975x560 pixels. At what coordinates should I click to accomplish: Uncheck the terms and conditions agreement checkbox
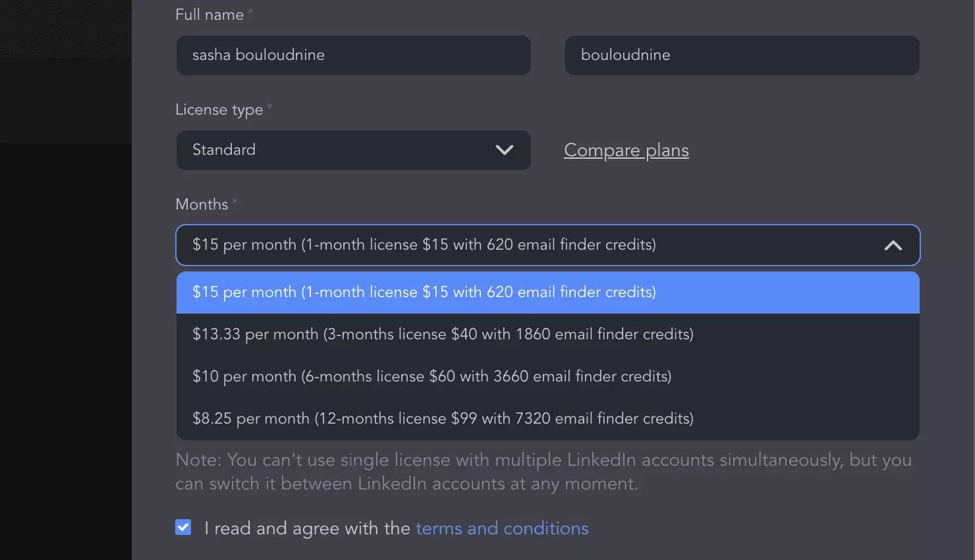pos(182,527)
